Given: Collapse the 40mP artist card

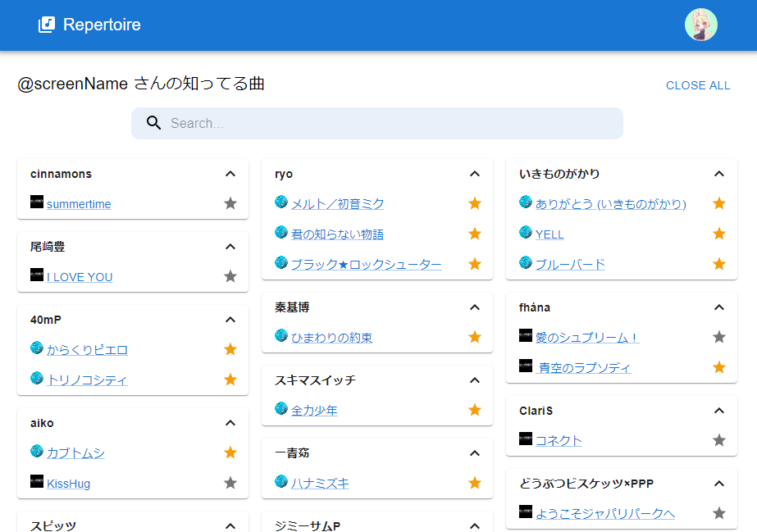Looking at the screenshot, I should click(x=230, y=320).
